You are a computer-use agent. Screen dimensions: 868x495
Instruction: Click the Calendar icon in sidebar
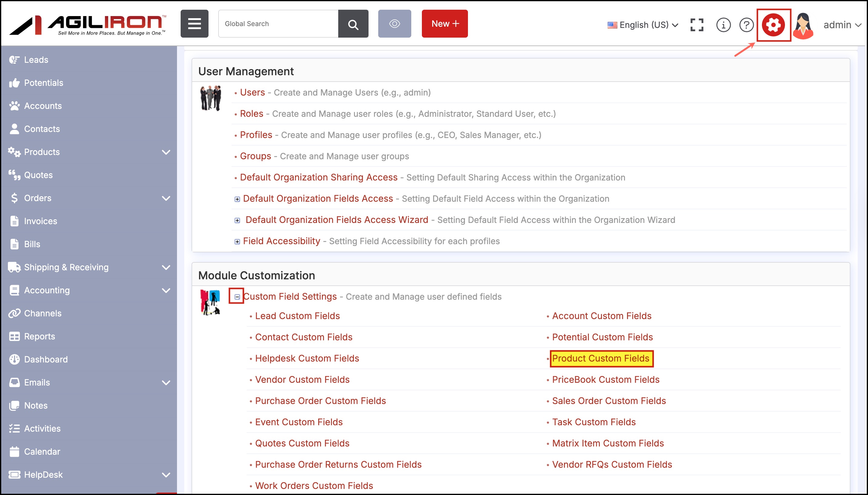click(14, 452)
